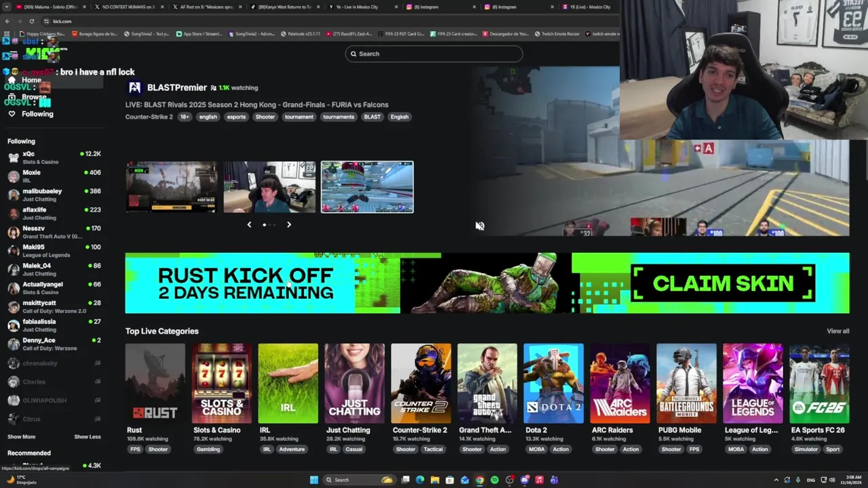This screenshot has width=868, height=488.
Task: Show hidden system tray icons
Action: 776,480
